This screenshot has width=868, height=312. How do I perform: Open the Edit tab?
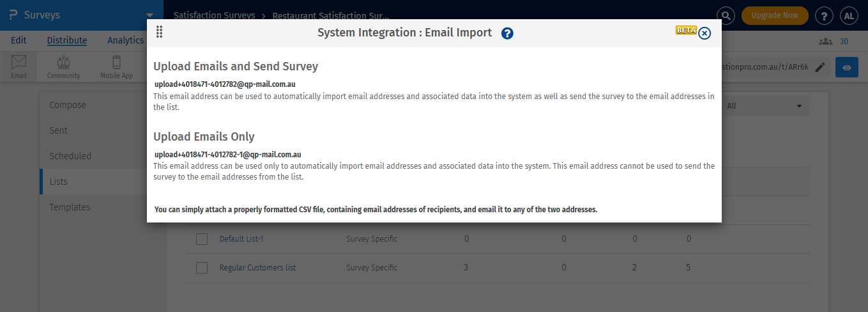click(19, 40)
